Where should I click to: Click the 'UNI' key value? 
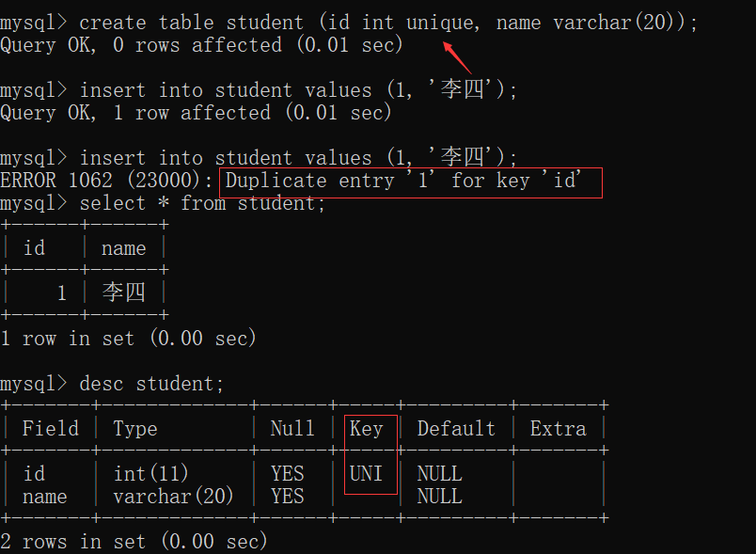(366, 474)
